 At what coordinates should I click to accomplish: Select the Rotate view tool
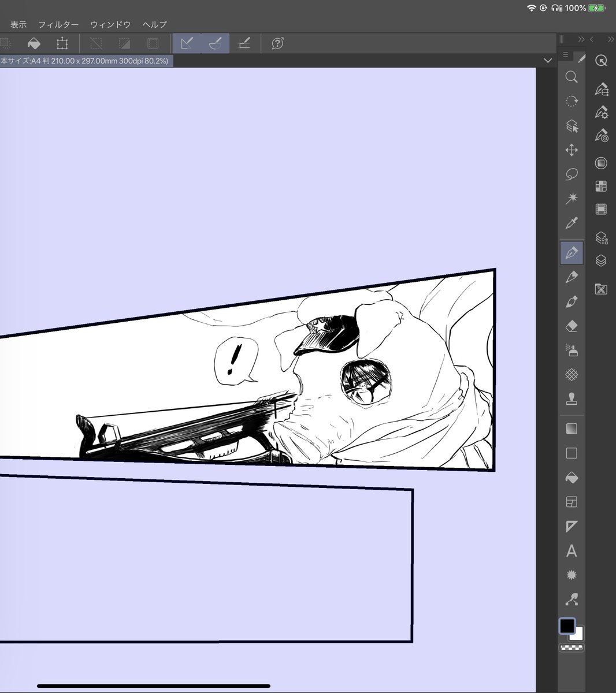(x=572, y=102)
